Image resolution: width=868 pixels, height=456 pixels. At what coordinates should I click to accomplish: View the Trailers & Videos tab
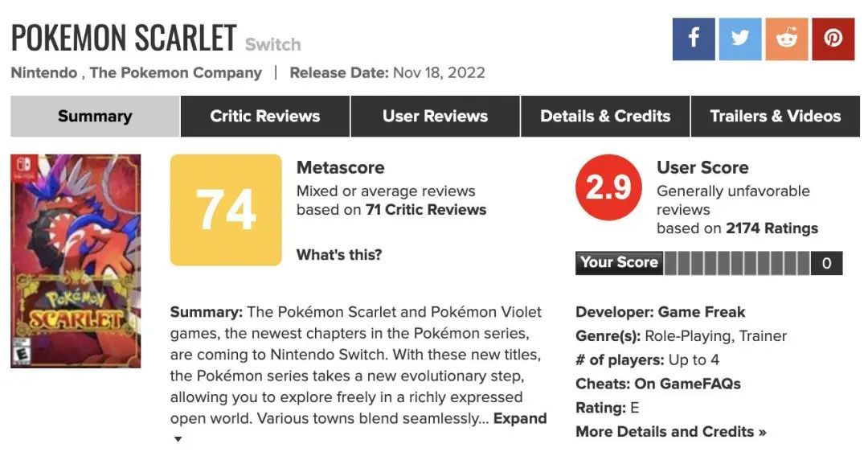pos(775,117)
